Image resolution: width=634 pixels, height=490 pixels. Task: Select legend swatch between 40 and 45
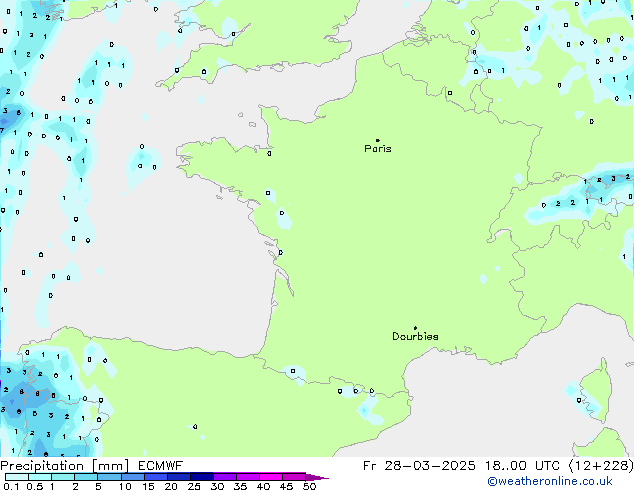pos(271,477)
